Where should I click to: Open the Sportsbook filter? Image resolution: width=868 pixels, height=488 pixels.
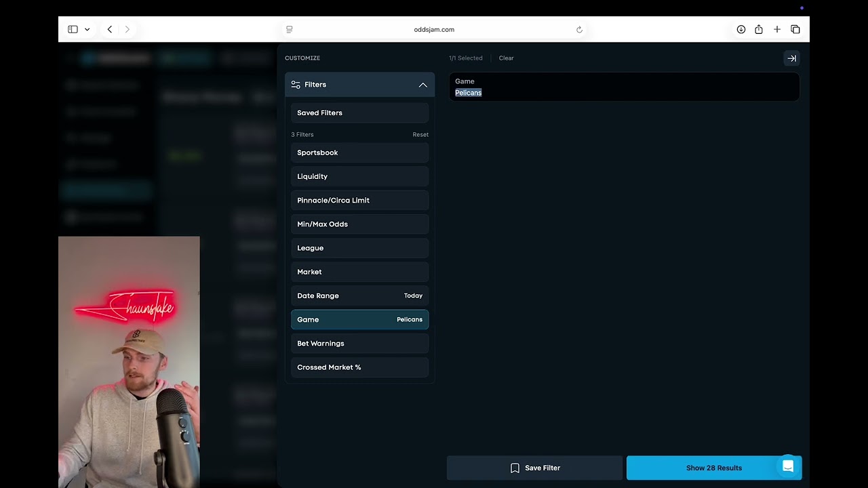point(360,152)
